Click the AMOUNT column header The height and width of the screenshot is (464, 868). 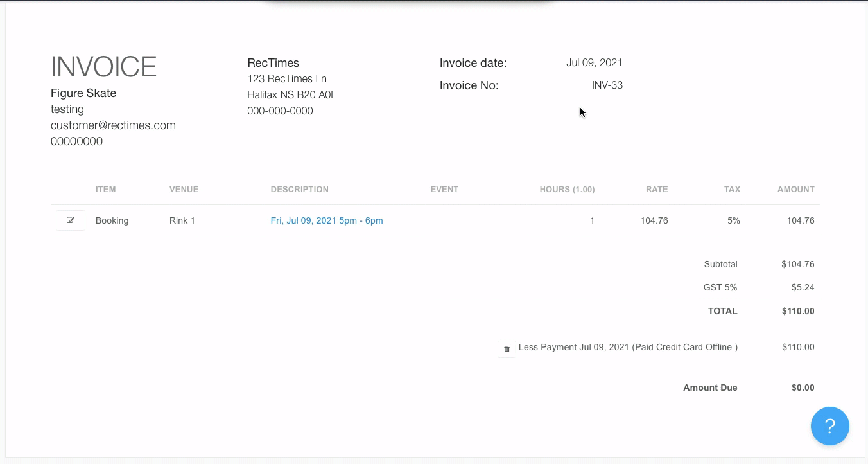tap(795, 190)
